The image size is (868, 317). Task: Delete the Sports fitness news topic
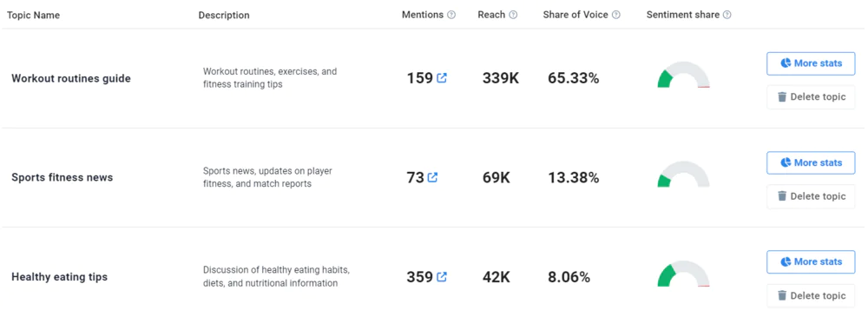point(811,196)
